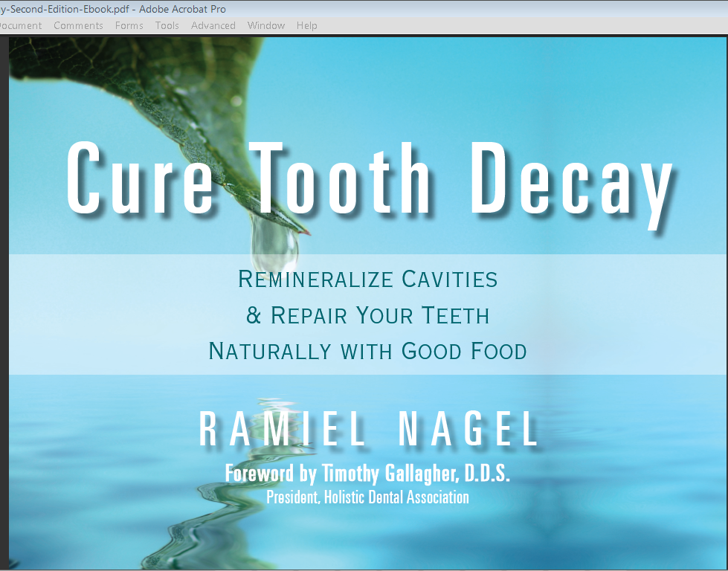Open the Advanced menu
Viewport: 728px width, 571px height.
(213, 25)
